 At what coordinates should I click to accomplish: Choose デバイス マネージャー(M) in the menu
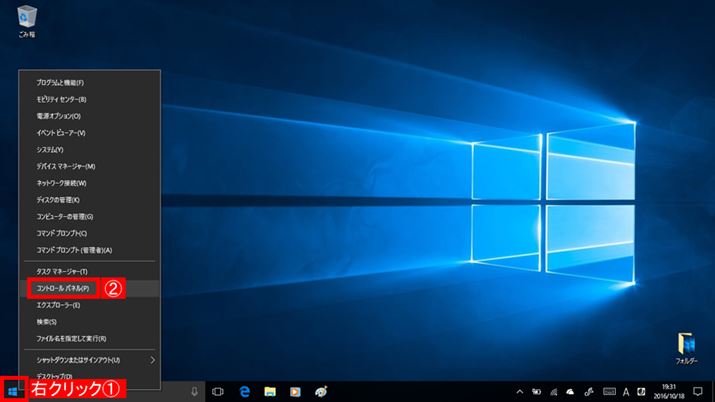coord(66,166)
